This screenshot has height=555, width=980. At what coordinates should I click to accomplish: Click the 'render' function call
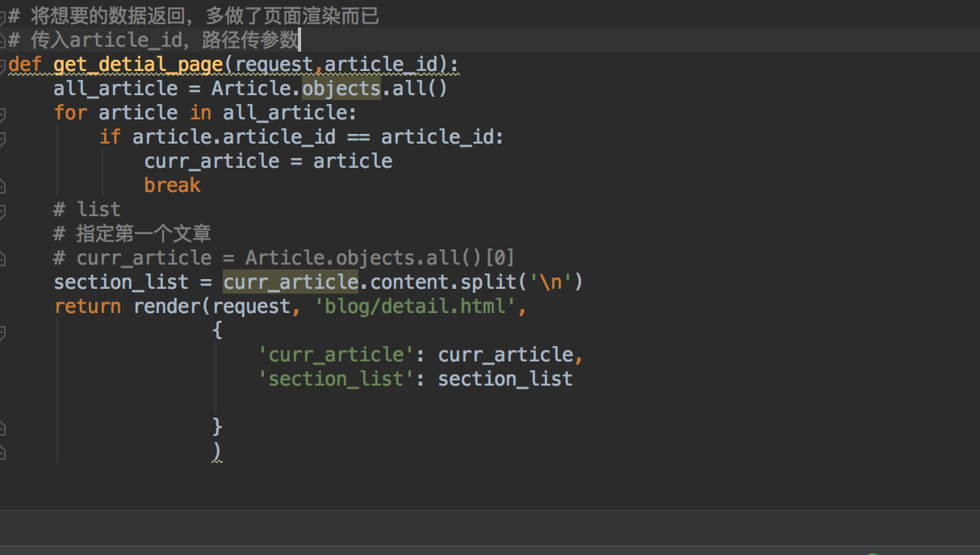(x=167, y=306)
